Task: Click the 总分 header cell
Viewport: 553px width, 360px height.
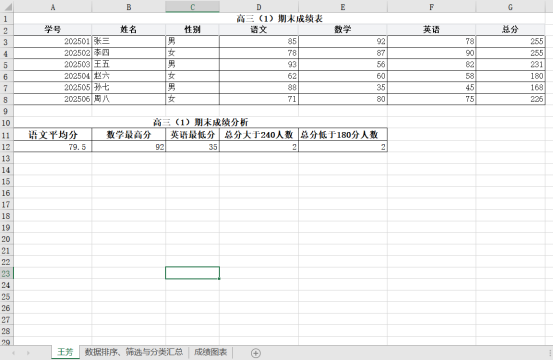Action: (510, 30)
